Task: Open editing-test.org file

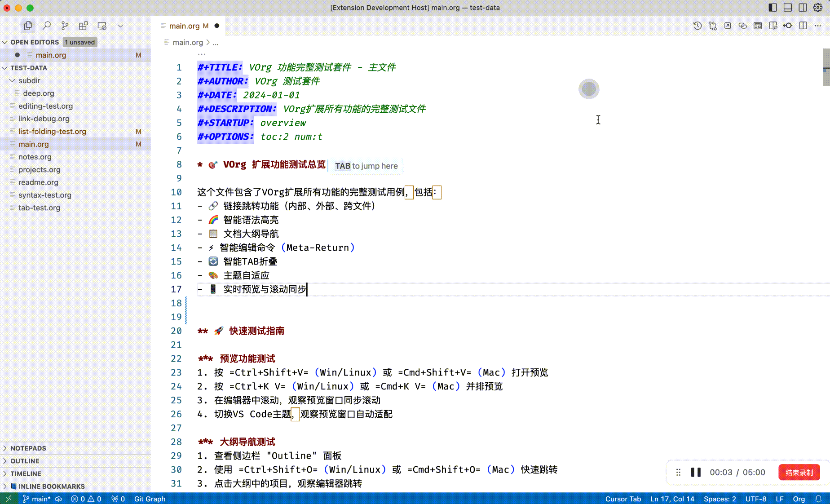Action: (75, 106)
